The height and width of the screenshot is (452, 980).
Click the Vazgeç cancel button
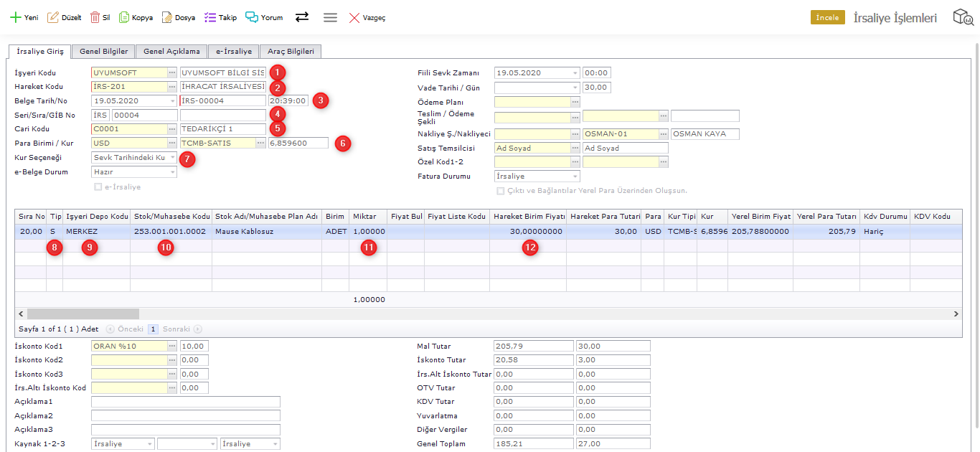coord(367,17)
